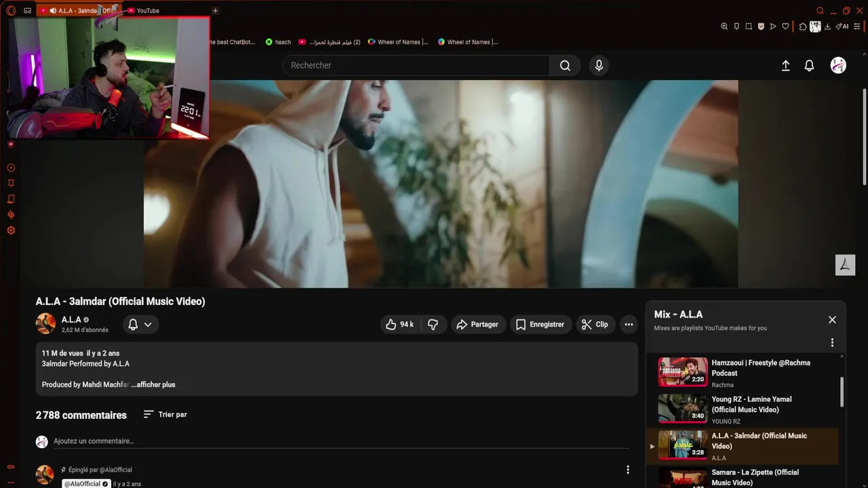Expand description with '...afficher plus'
The image size is (868, 488).
pos(153,384)
